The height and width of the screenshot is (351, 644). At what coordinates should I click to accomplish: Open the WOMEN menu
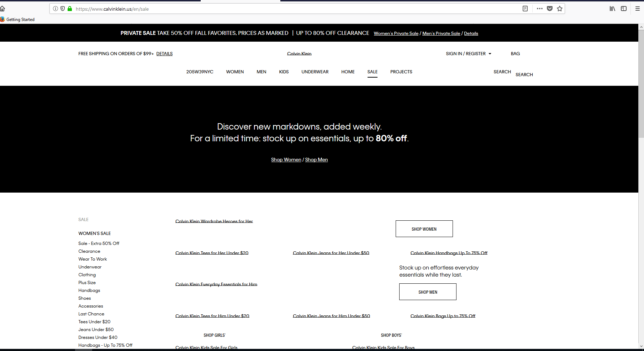point(235,72)
